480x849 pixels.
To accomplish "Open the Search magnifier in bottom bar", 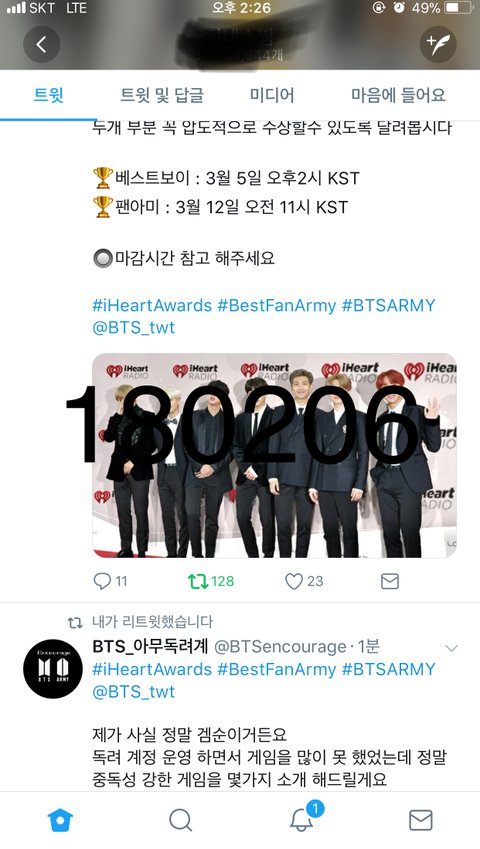I will point(180,820).
